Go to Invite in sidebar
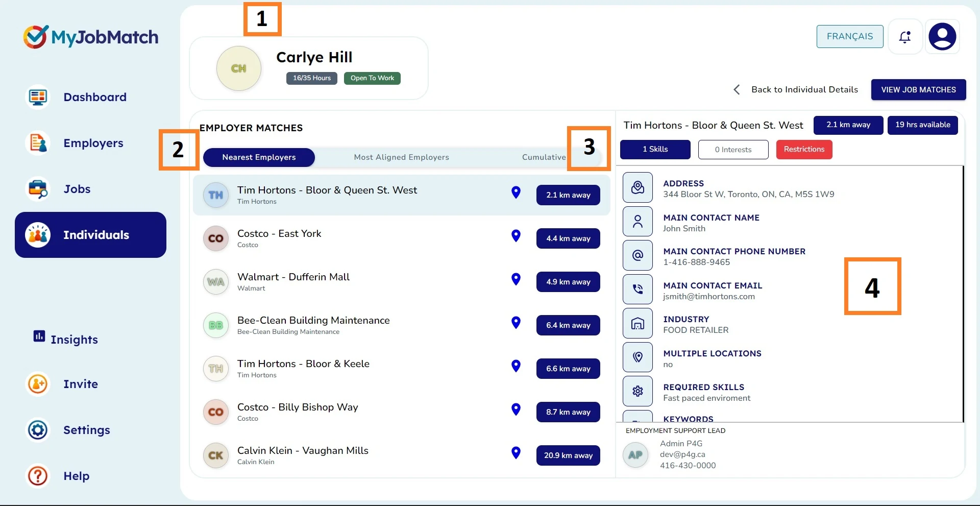The image size is (980, 506). pyautogui.click(x=81, y=384)
